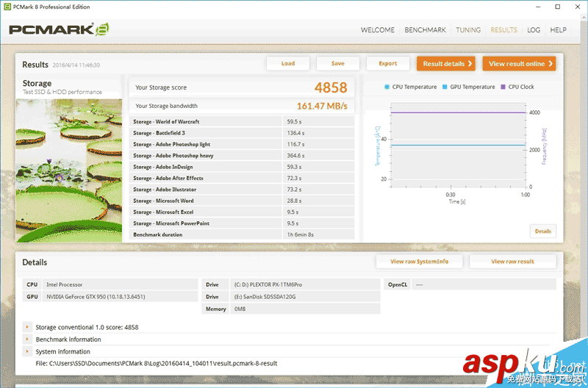Image resolution: width=588 pixels, height=388 pixels.
Task: Select Benchmark duration row
Action: pyautogui.click(x=242, y=234)
